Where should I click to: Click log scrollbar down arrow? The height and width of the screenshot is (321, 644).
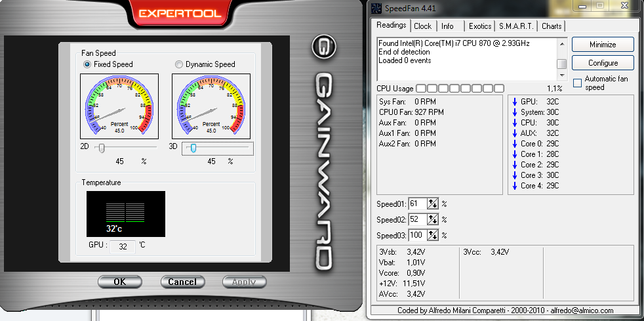[562, 75]
